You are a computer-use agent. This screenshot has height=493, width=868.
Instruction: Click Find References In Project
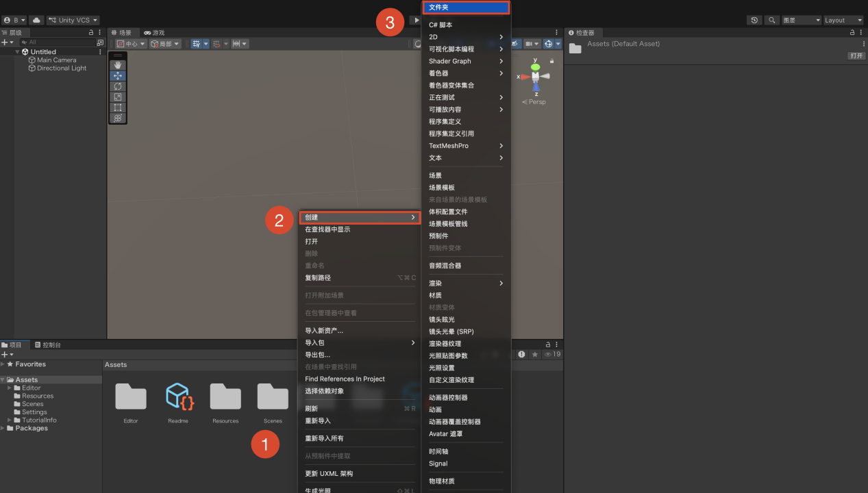[359, 379]
